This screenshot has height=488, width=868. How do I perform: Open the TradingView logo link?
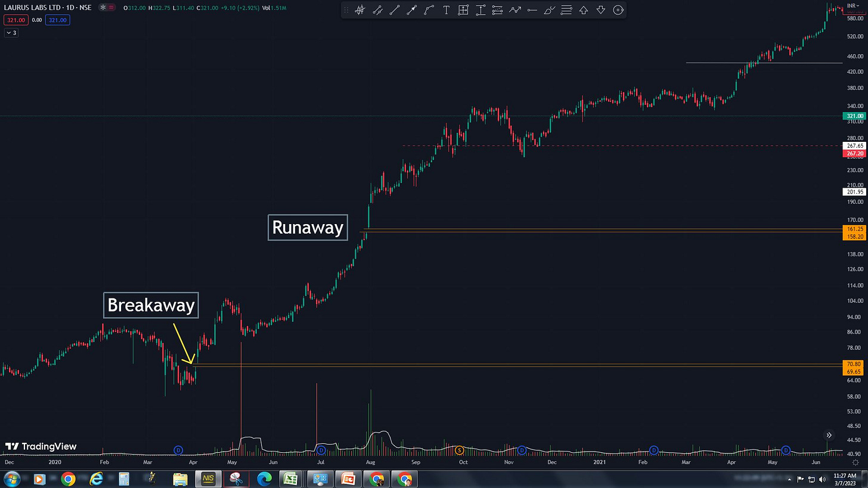[41, 446]
